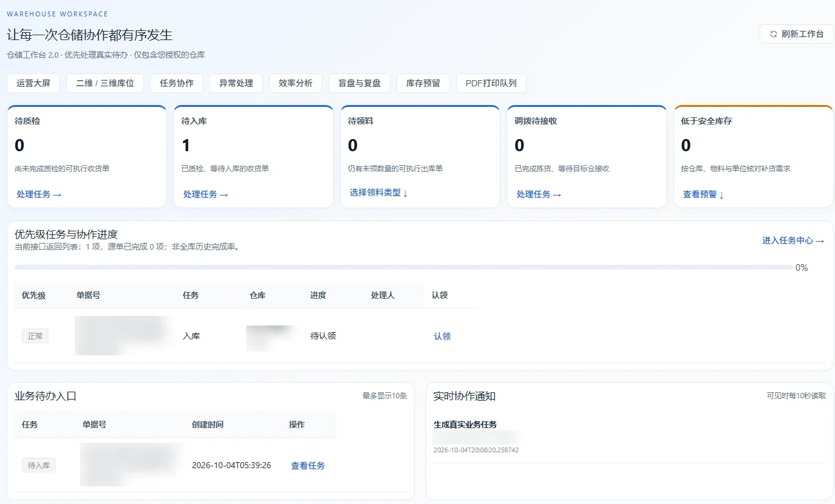Open 库存预留
Viewport: 835px width, 504px height.
click(x=423, y=83)
